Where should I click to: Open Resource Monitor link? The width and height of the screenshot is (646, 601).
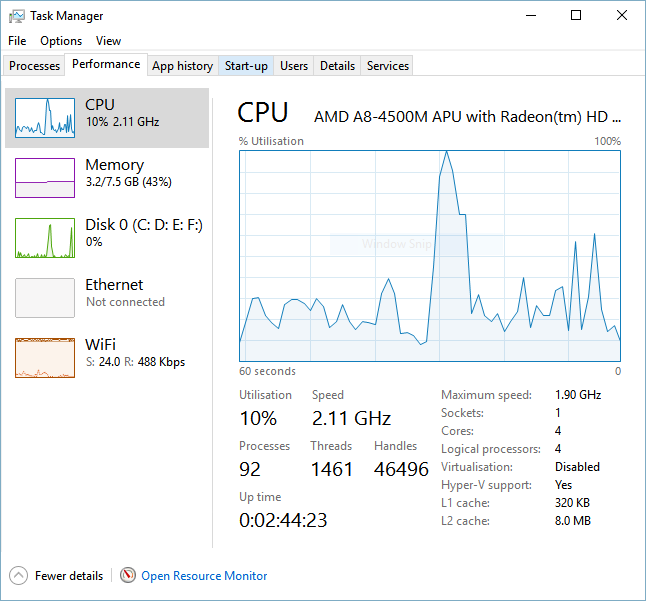(204, 575)
